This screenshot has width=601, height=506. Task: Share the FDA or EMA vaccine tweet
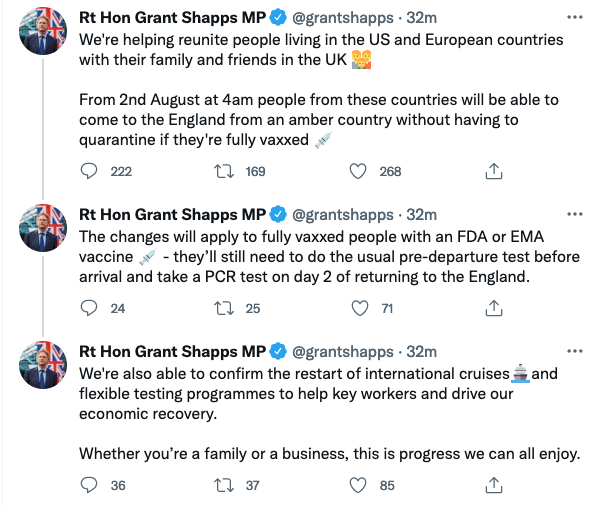tap(492, 308)
